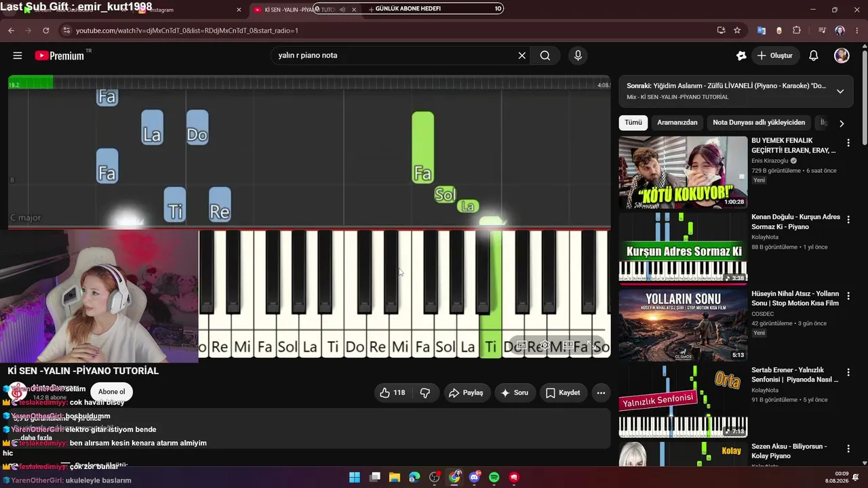Go back in Chrome browser history

11,30
